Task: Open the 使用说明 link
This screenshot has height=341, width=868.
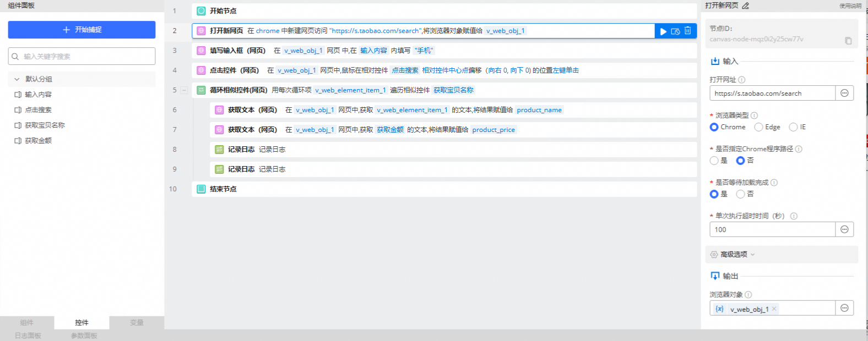Action: (x=850, y=6)
